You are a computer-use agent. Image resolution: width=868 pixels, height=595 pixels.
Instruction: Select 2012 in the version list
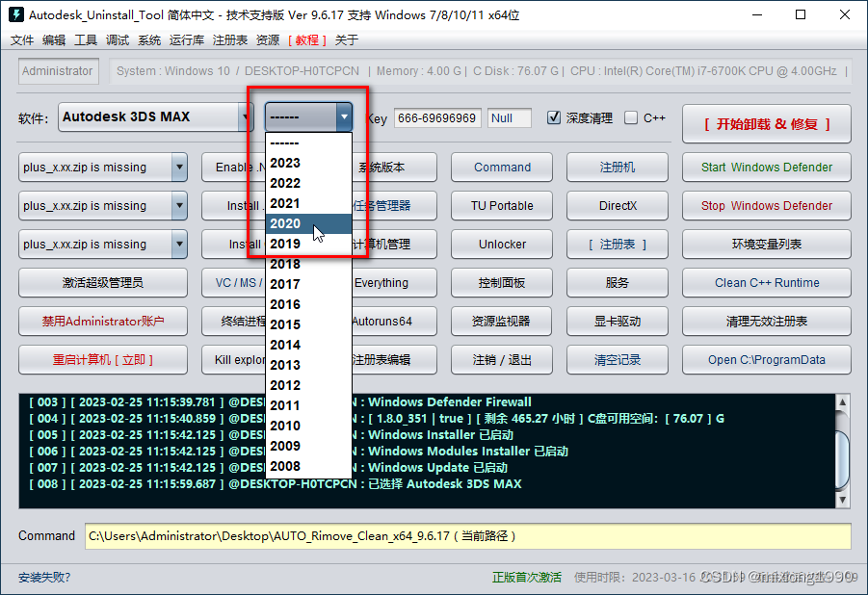pos(308,385)
